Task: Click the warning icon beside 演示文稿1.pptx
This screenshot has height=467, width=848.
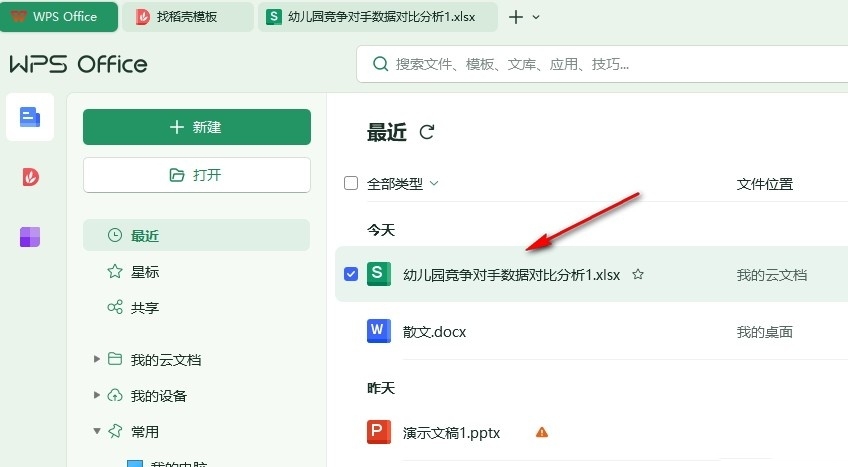Action: point(541,432)
